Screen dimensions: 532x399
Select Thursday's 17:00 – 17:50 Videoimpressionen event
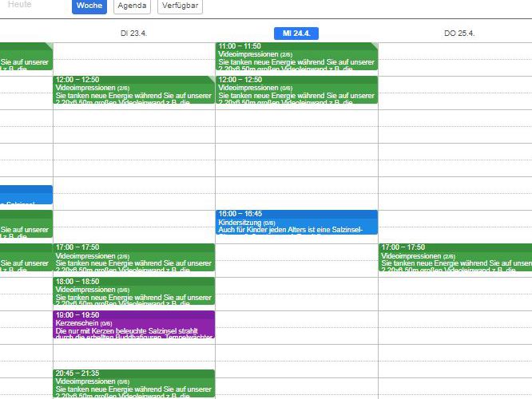click(455, 258)
